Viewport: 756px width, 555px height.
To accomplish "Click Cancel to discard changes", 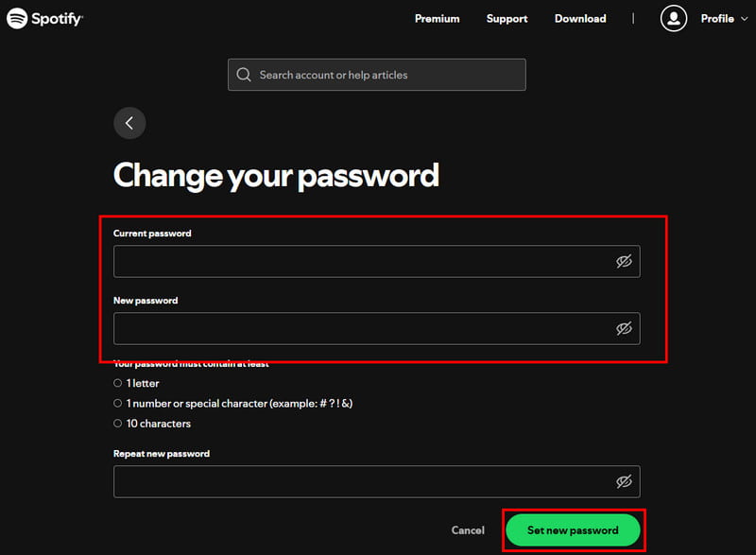I will tap(468, 530).
